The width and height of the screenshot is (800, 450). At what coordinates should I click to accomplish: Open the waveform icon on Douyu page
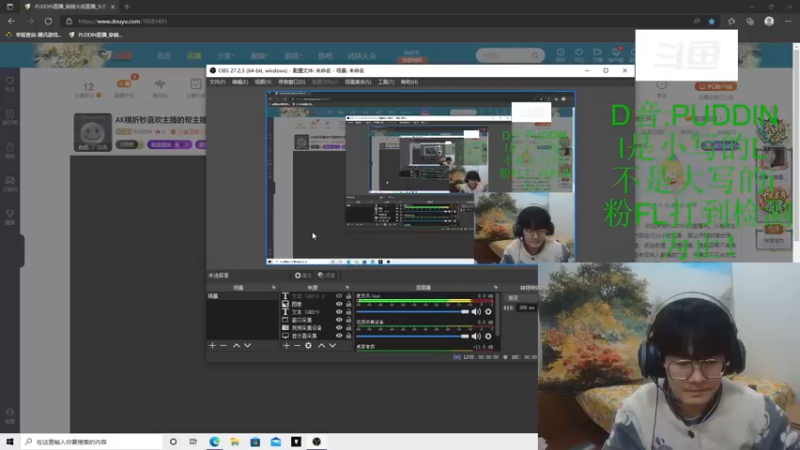point(160,84)
